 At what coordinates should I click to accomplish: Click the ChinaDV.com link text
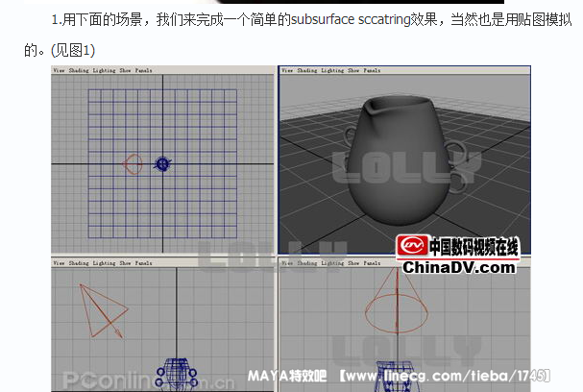[x=458, y=267]
